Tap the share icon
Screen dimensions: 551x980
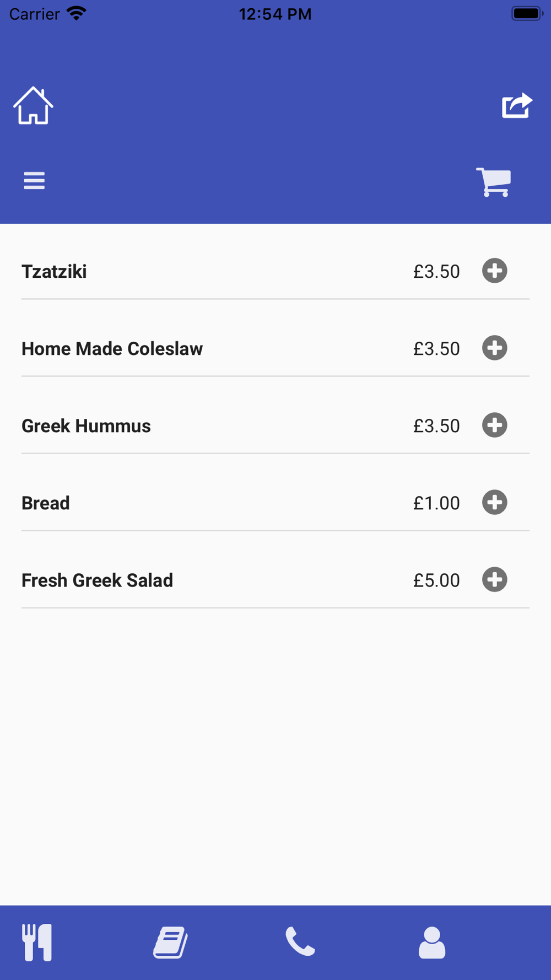coord(517,105)
